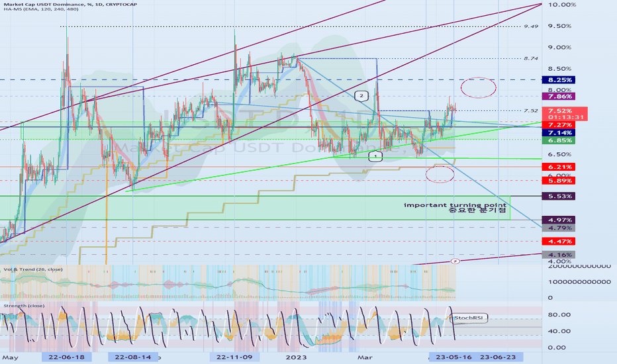Click the 7.86% purple price label
This screenshot has height=364, width=617.
point(558,97)
